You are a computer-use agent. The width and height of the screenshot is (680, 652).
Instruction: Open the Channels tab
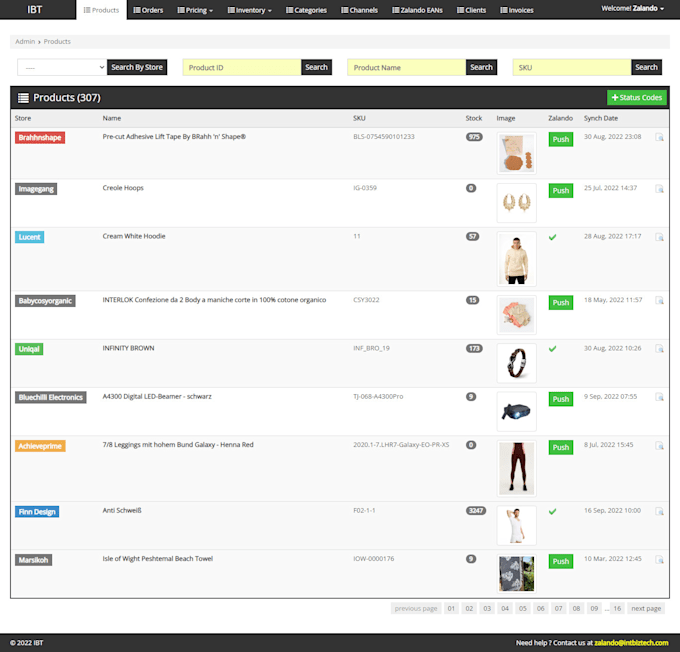[x=360, y=10]
